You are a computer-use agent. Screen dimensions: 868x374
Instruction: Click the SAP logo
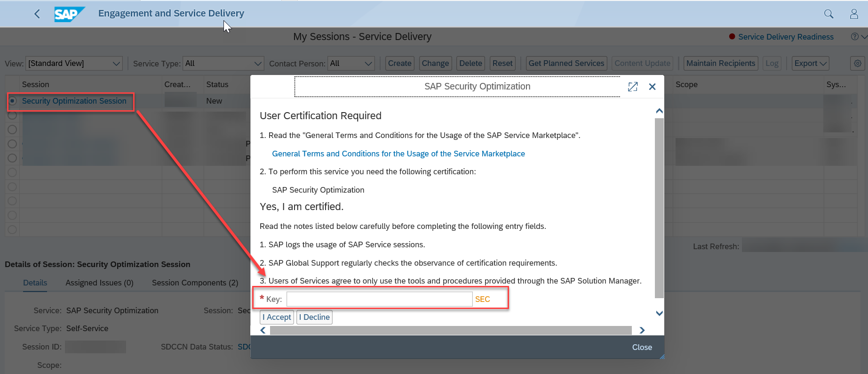[69, 14]
